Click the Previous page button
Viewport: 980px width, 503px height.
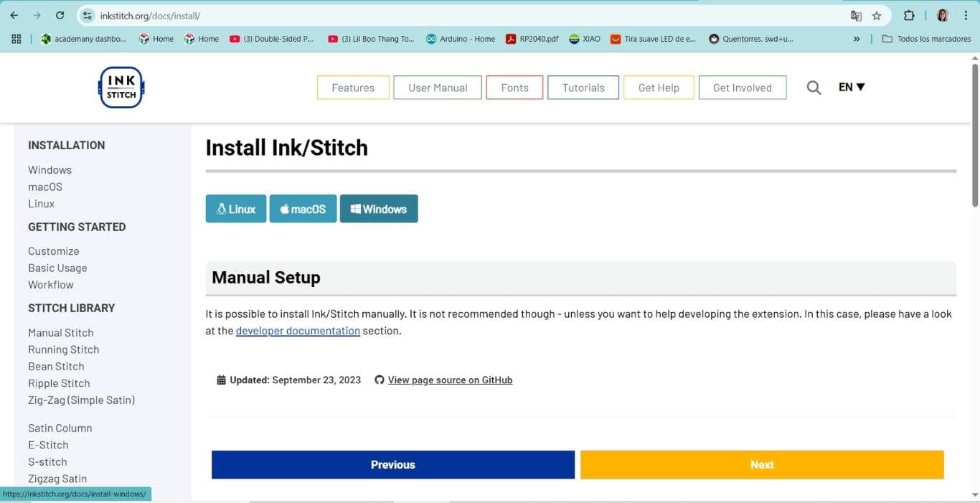pyautogui.click(x=393, y=465)
